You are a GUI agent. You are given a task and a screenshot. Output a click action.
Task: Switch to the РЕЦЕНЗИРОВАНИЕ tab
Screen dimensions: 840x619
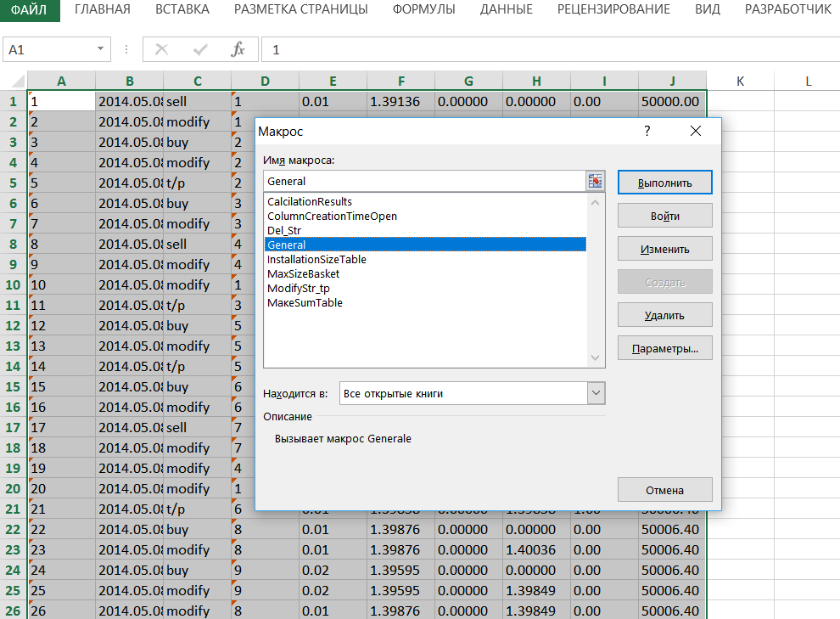pos(613,9)
